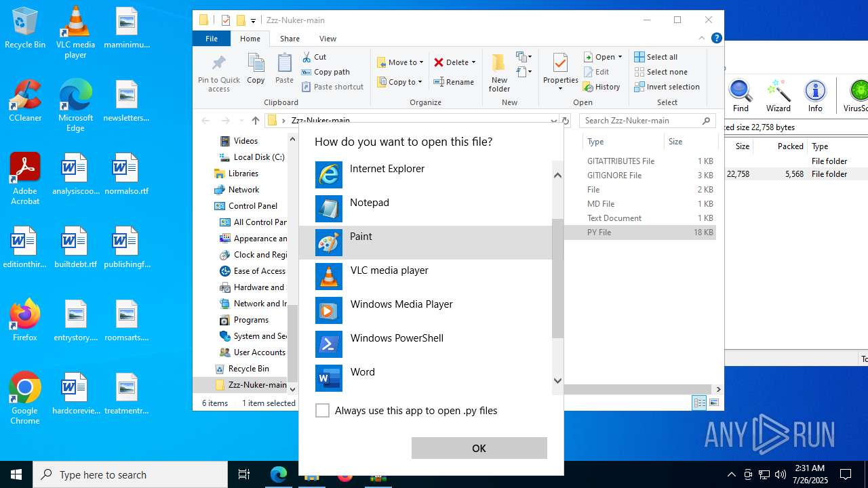Open the Move to dropdown

pos(400,62)
